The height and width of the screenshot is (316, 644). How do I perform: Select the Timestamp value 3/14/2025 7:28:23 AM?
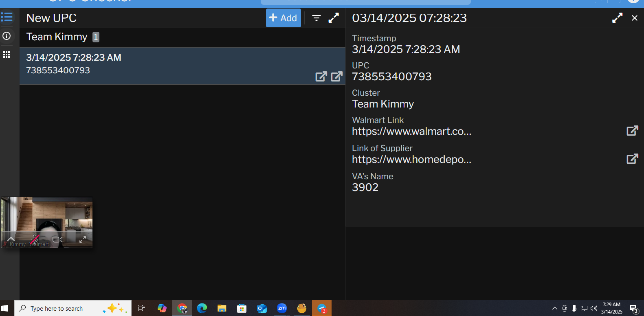406,49
